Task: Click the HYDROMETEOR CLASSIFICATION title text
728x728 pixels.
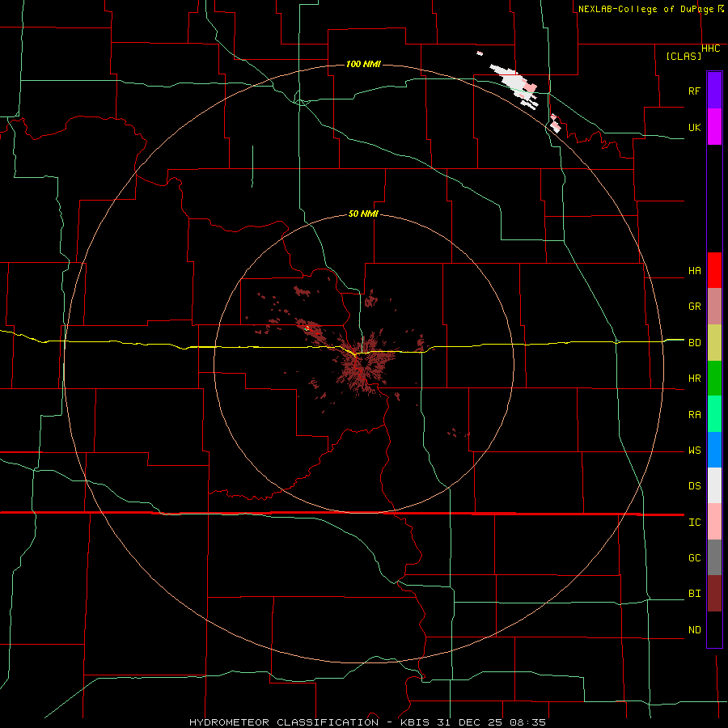Action: pos(284,722)
